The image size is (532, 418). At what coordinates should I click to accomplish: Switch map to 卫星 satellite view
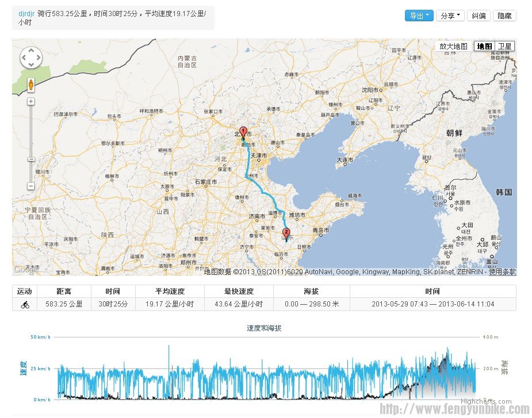coord(504,46)
